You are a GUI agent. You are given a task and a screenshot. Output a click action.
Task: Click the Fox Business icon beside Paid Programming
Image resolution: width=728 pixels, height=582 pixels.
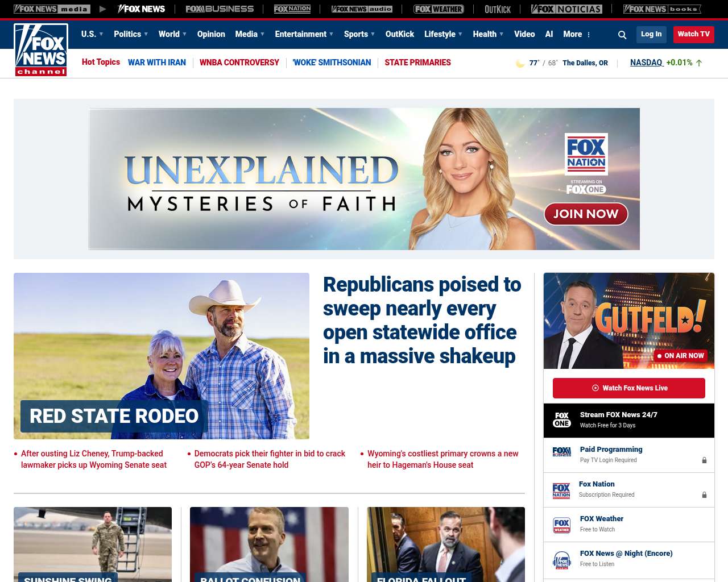[x=562, y=452]
